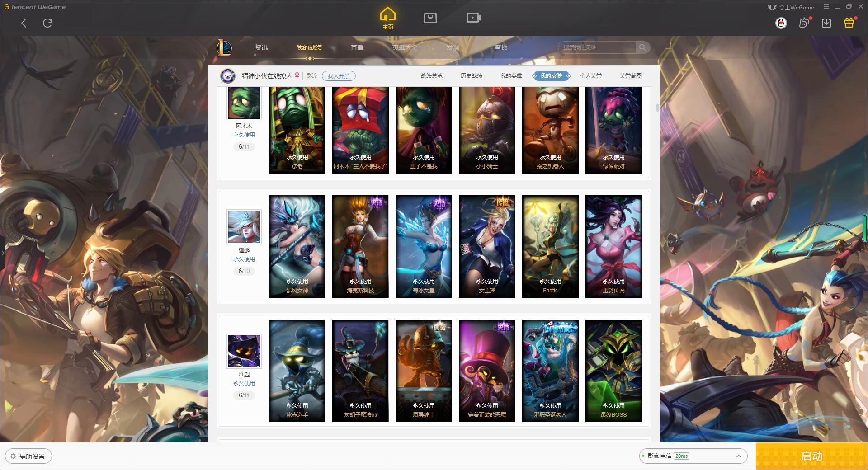The height and width of the screenshot is (470, 868).
Task: Switch to 我的英雄 sub-tab
Action: pos(511,76)
